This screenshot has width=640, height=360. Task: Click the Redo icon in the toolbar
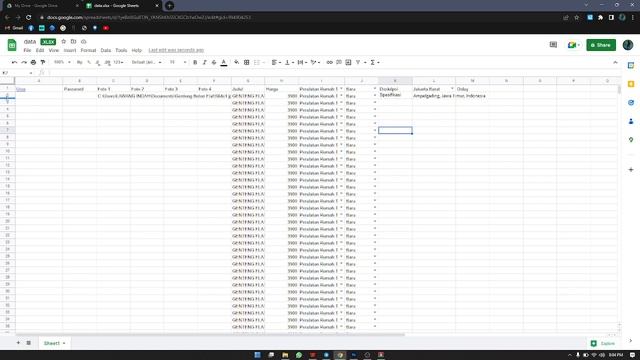[x=24, y=62]
